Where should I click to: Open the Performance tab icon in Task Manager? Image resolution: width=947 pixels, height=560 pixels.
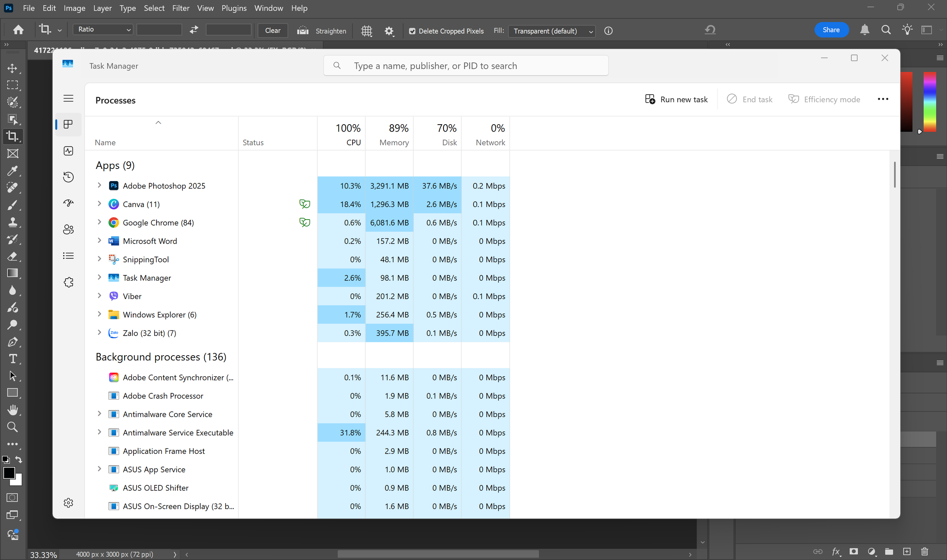(68, 151)
